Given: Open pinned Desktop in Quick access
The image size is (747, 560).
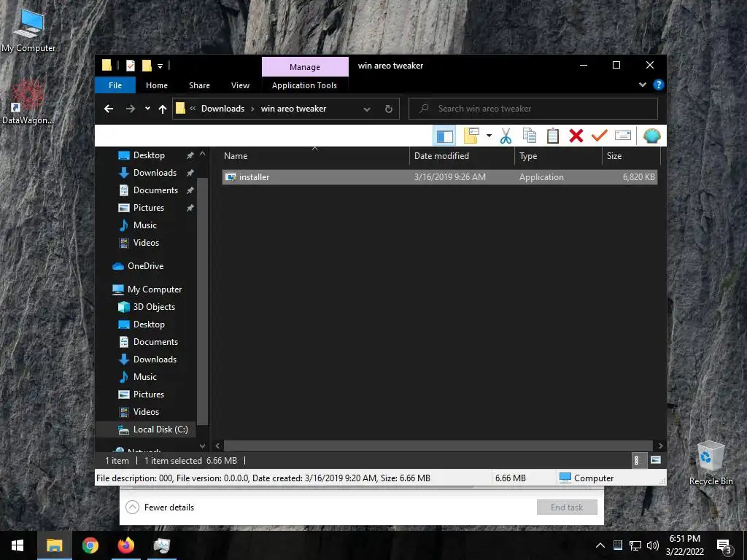Looking at the screenshot, I should point(149,155).
